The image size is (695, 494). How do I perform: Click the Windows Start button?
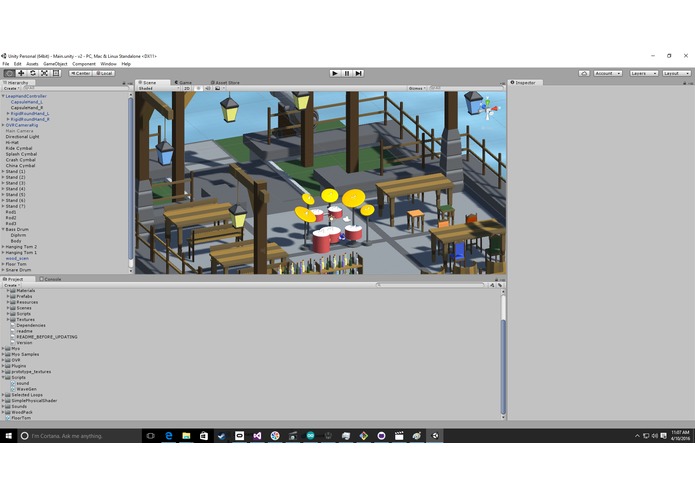(x=8, y=436)
